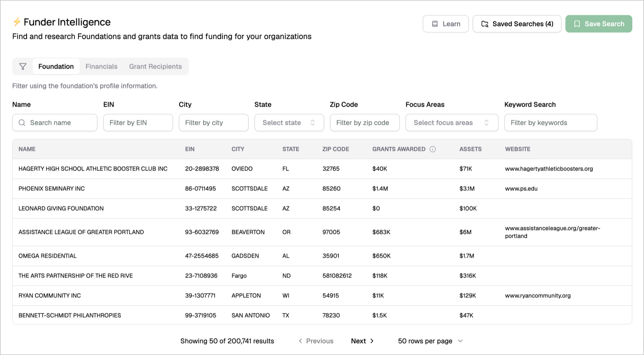Click the $6M assets value

(x=465, y=232)
